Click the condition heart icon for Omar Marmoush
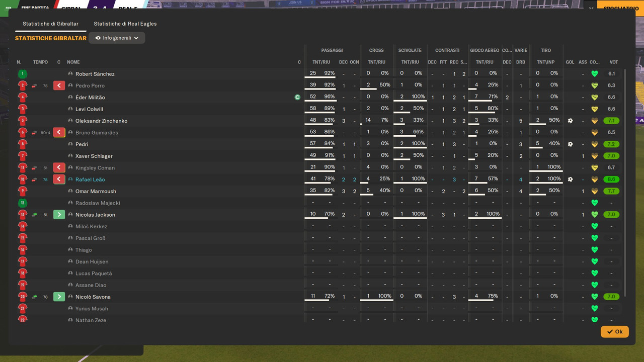This screenshot has width=644, height=362. [x=595, y=192]
